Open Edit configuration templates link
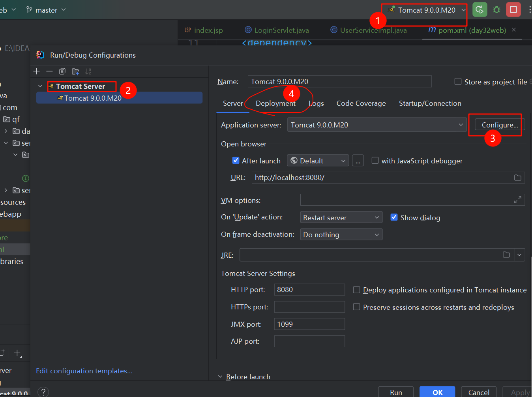Screen dimensions: 532x397 tap(84, 371)
